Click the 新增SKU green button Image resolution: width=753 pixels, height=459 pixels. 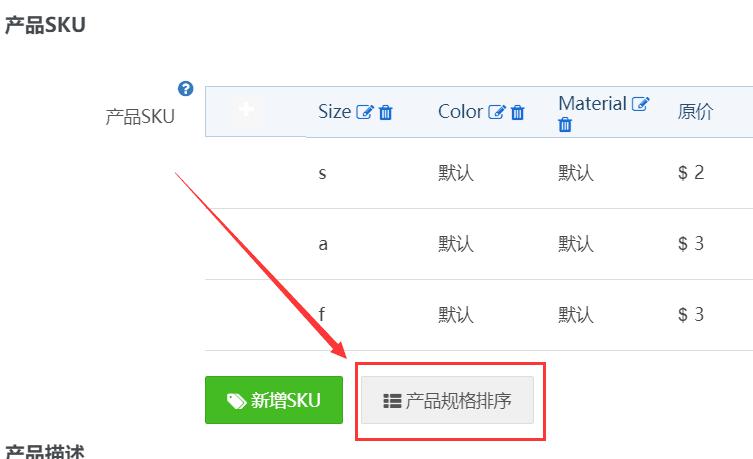[x=274, y=400]
